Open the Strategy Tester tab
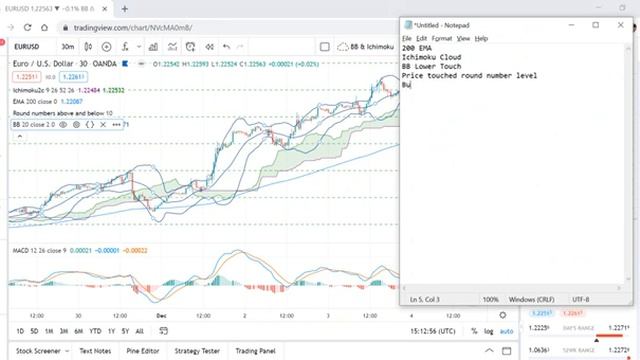The image size is (640, 360). point(197,351)
